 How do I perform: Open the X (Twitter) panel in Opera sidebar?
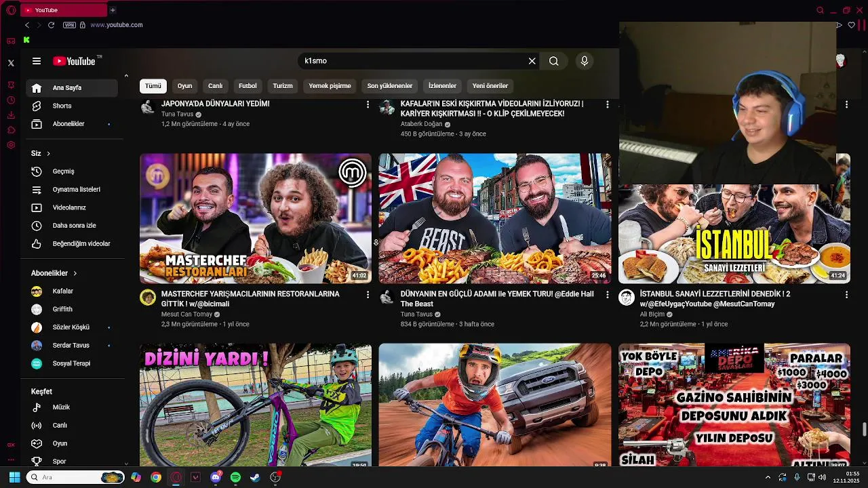11,63
